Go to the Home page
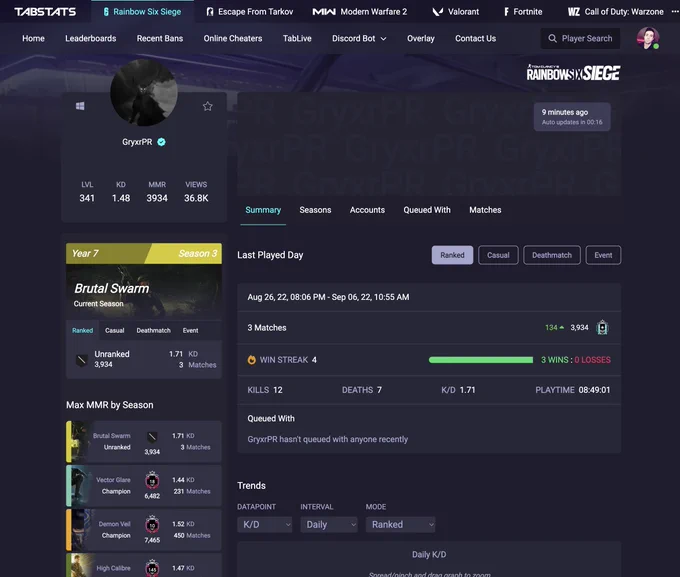680x577 pixels. (33, 39)
